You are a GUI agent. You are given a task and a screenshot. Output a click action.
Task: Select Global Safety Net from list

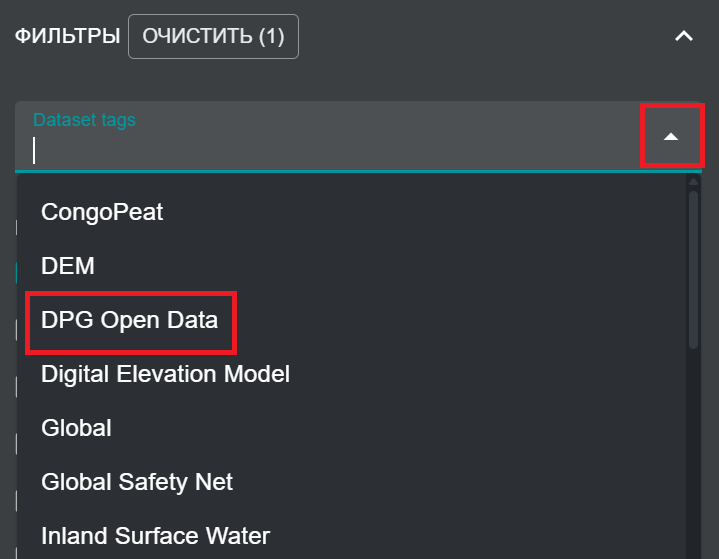(x=137, y=482)
